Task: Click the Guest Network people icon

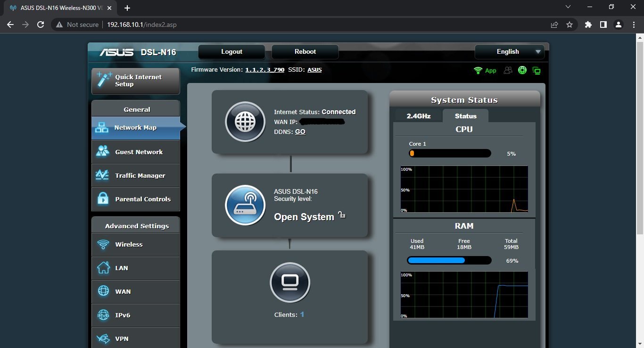Action: click(x=103, y=151)
